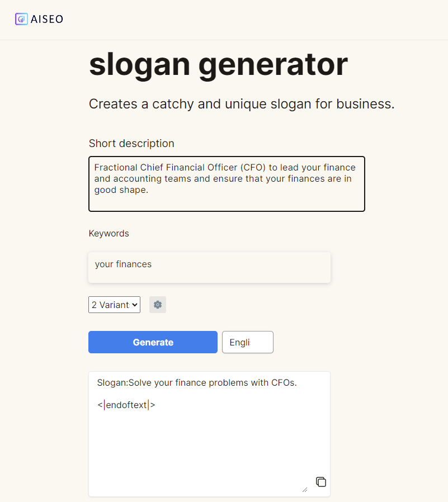Copy the generated slogan to clipboard
The width and height of the screenshot is (448, 502).
click(x=321, y=482)
